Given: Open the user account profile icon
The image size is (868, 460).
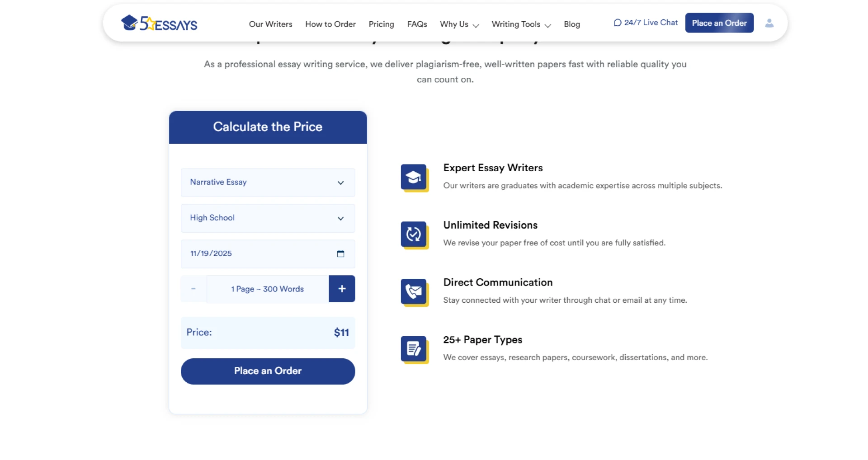Looking at the screenshot, I should pos(769,23).
